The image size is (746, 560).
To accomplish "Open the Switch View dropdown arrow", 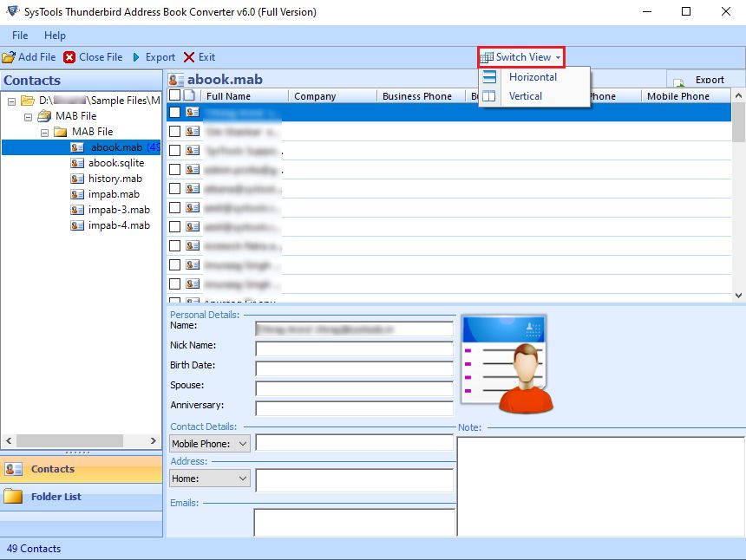I will coord(558,57).
